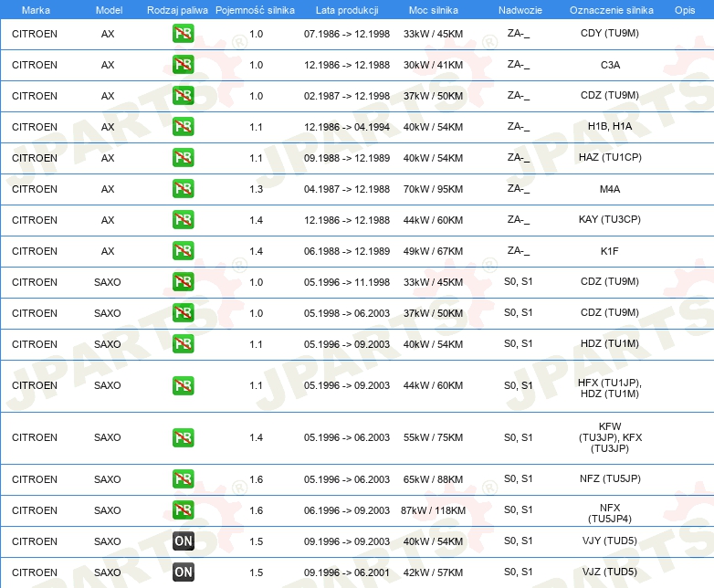Click production years 12.1986 -> 04.1994
The height and width of the screenshot is (588, 714).
[x=347, y=127]
